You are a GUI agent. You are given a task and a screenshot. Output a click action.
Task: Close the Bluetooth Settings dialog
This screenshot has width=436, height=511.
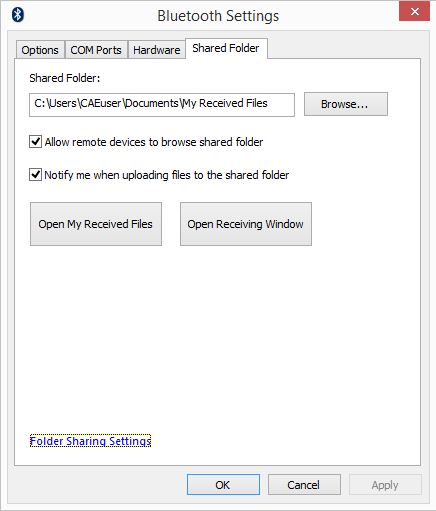(414, 12)
